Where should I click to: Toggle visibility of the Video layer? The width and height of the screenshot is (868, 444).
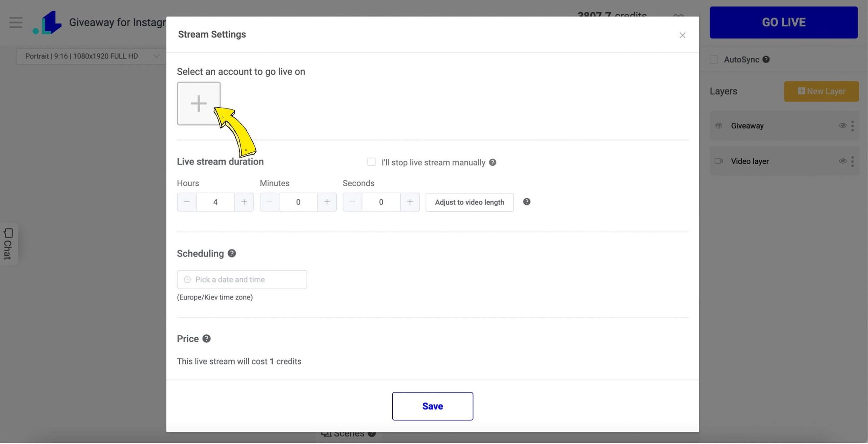[842, 161]
